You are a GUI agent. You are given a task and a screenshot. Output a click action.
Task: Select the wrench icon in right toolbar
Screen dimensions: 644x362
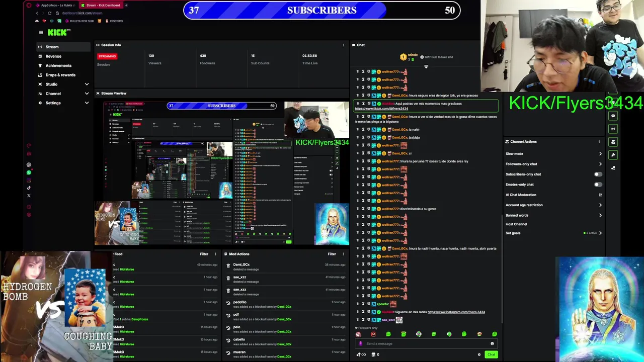[613, 155]
